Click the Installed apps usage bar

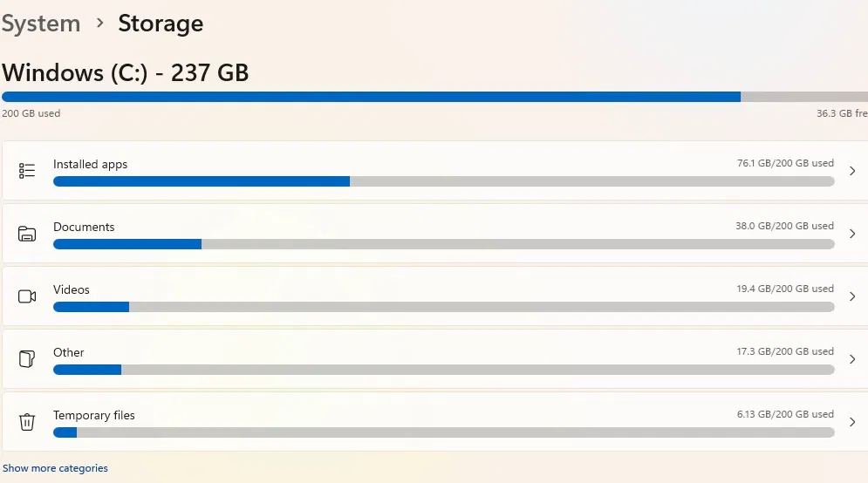tap(443, 181)
